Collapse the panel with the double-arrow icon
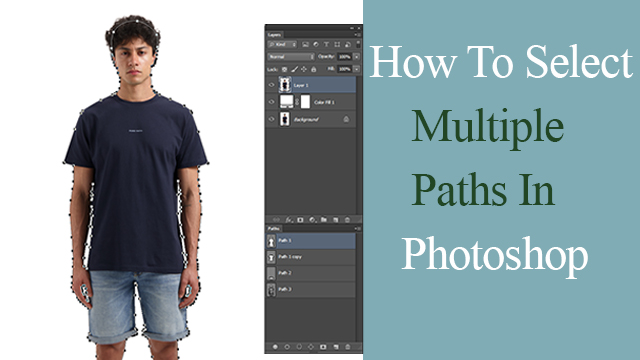The image size is (640, 360). coord(352,28)
